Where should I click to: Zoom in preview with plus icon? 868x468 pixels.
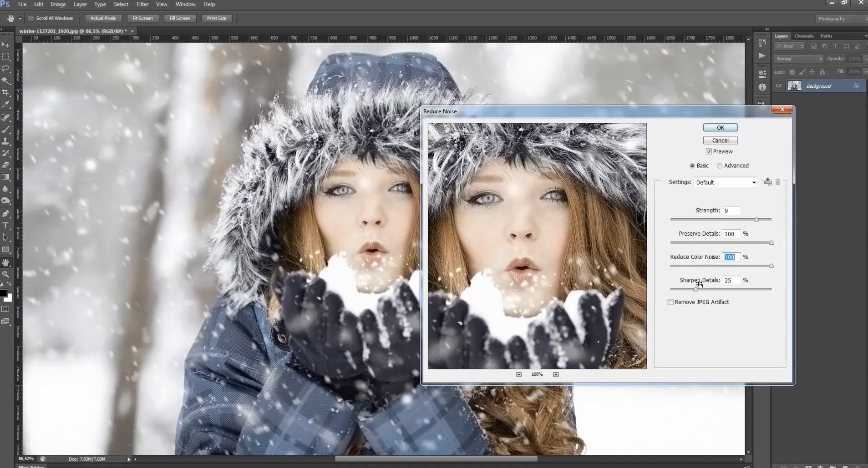(556, 374)
